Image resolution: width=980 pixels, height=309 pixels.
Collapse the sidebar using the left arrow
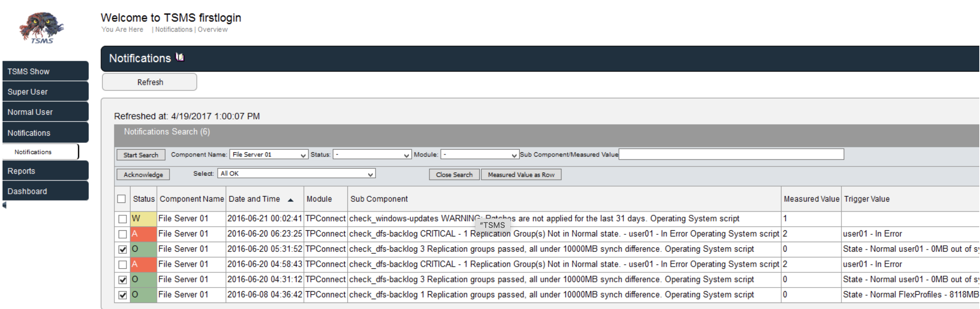point(5,205)
